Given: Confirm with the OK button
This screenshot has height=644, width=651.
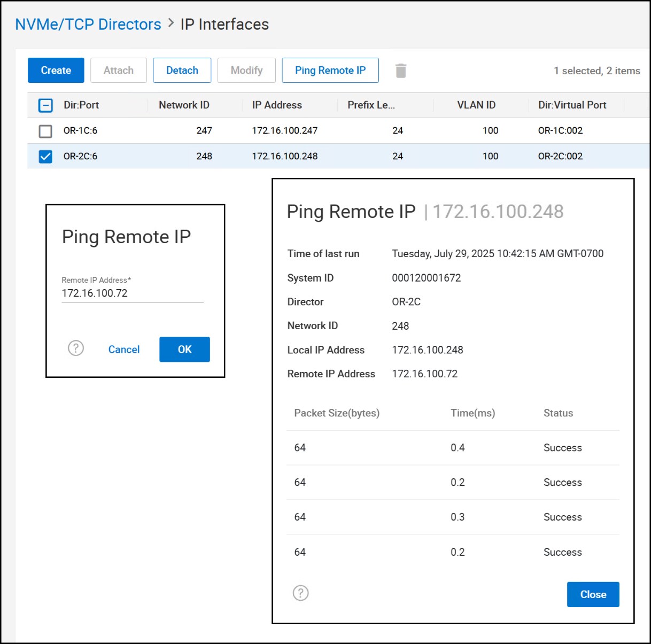Looking at the screenshot, I should click(184, 350).
